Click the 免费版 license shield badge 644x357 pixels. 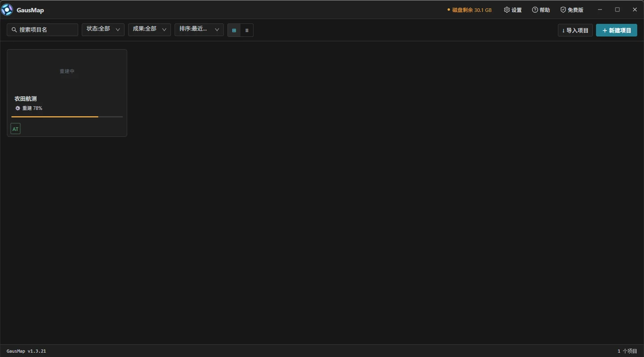572,10
